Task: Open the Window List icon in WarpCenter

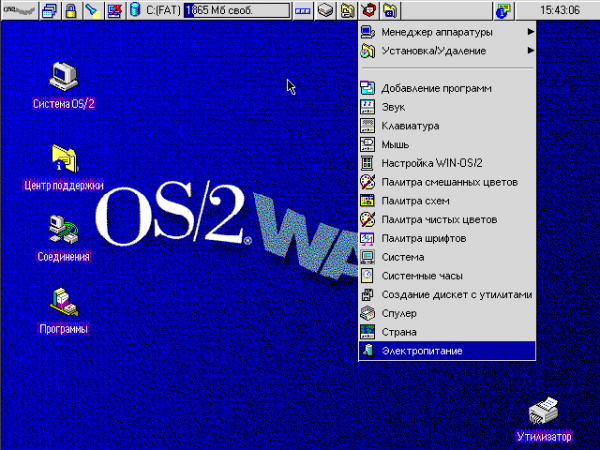Action: click(x=49, y=10)
